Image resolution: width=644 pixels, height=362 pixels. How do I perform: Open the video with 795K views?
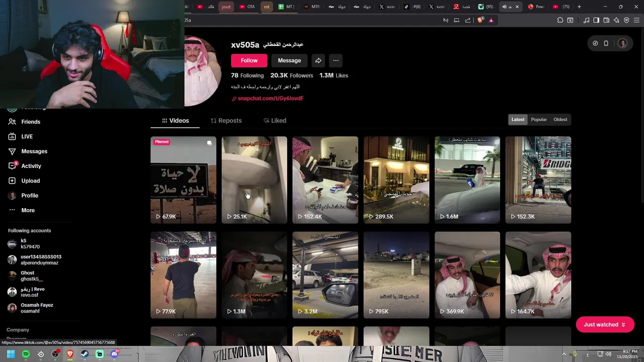coord(396,275)
